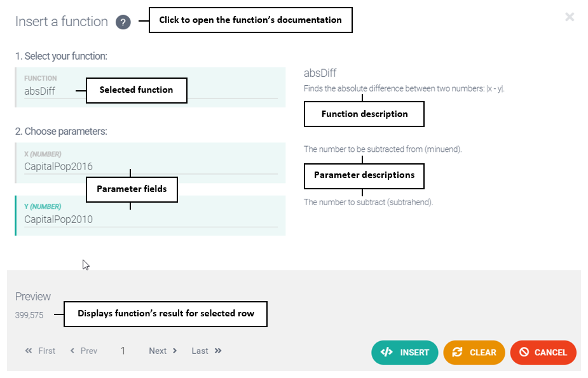
Task: Cancel the function insertion
Action: 543,353
